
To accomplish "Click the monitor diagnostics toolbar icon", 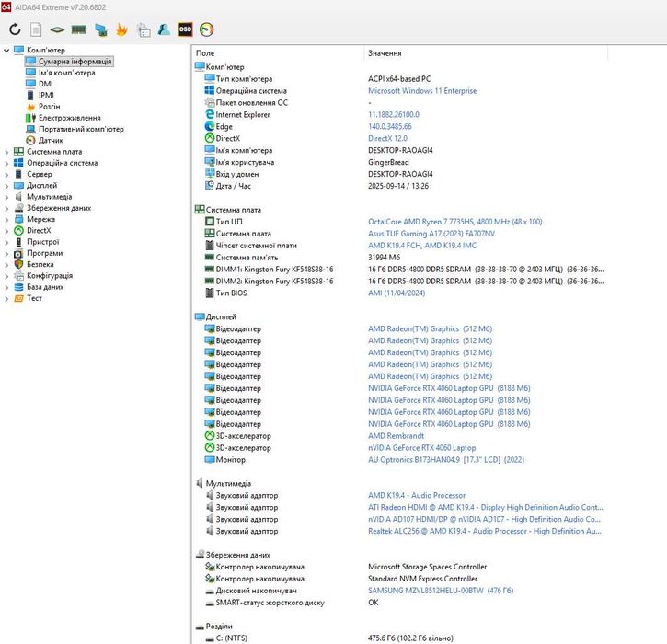I will (x=101, y=29).
